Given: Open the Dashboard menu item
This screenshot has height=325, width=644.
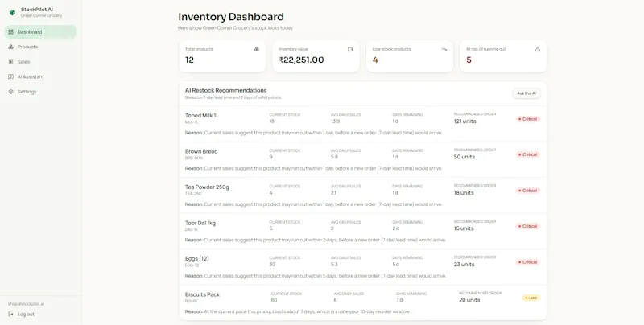Looking at the screenshot, I should (41, 32).
